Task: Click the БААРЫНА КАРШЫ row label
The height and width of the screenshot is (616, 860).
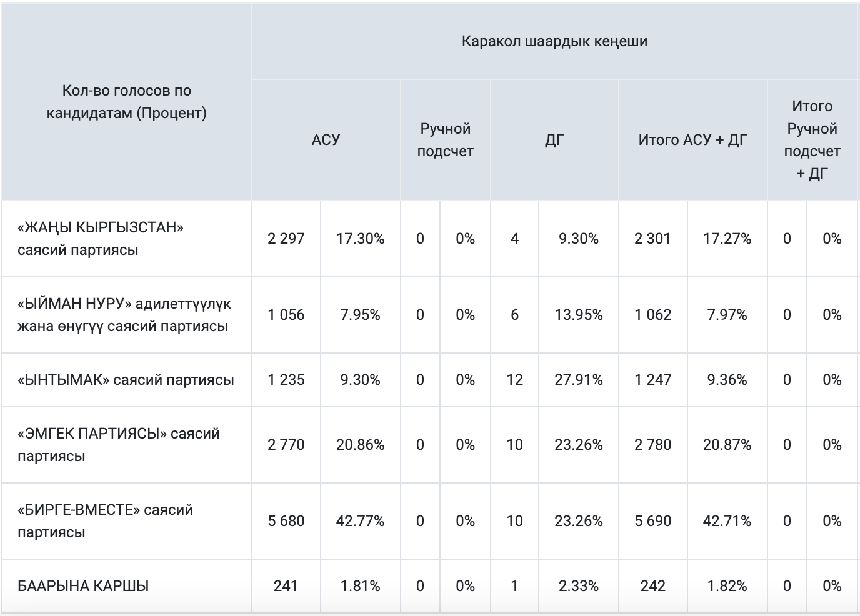Action: pyautogui.click(x=83, y=586)
